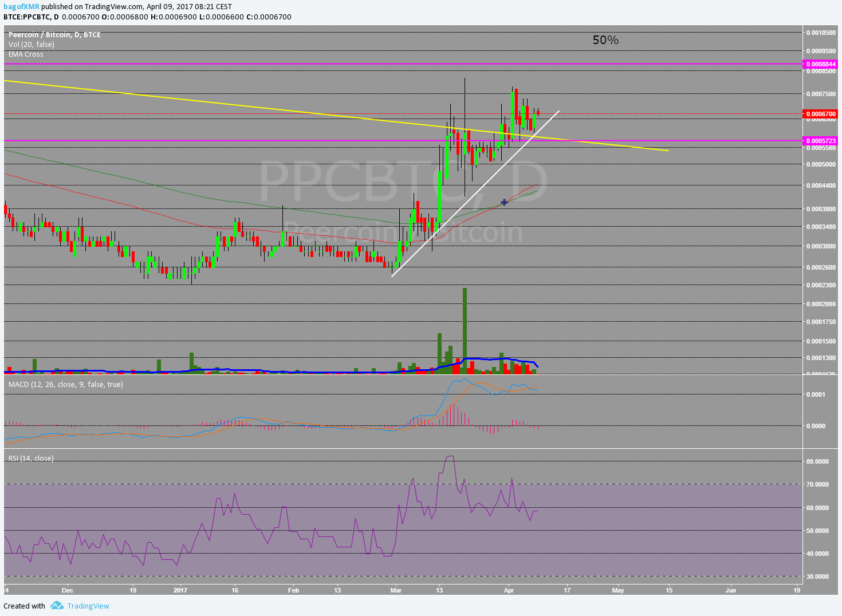Click the 0.0001 MACD axis label
The width and height of the screenshot is (842, 616).
816,394
